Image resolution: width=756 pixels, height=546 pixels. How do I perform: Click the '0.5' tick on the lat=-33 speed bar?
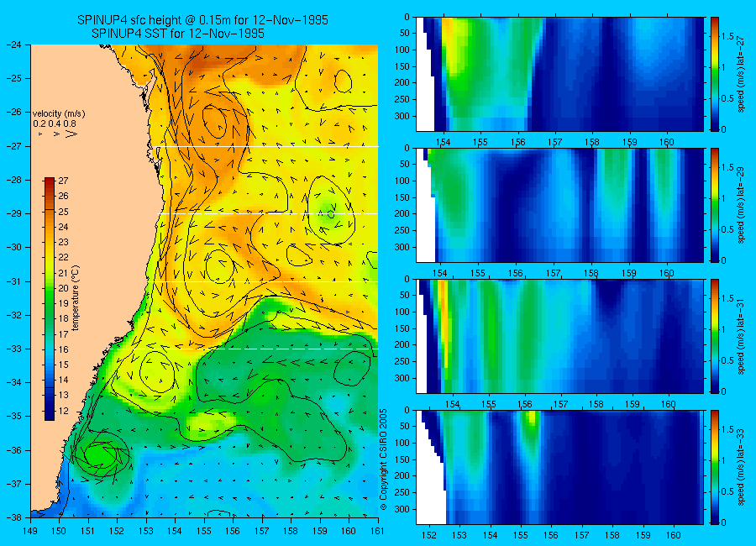[728, 491]
